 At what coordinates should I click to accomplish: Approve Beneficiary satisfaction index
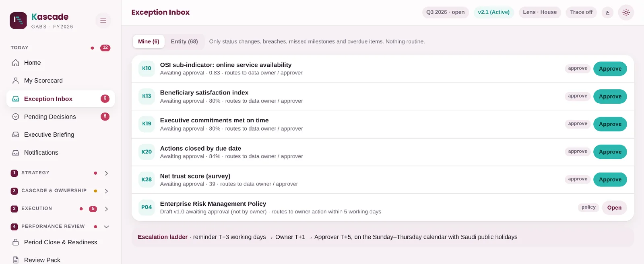pos(610,96)
